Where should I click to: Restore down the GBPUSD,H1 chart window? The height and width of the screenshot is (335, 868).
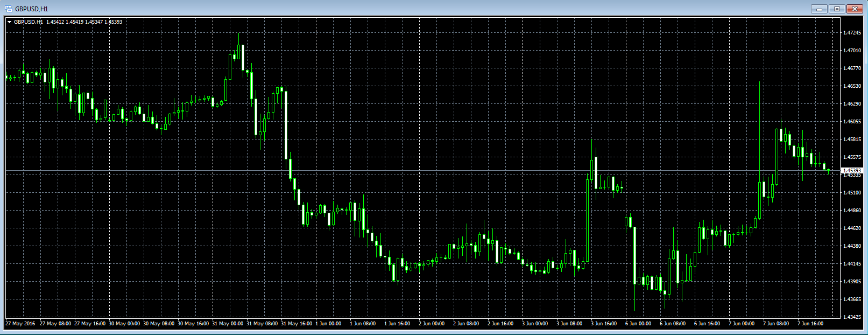tap(837, 9)
